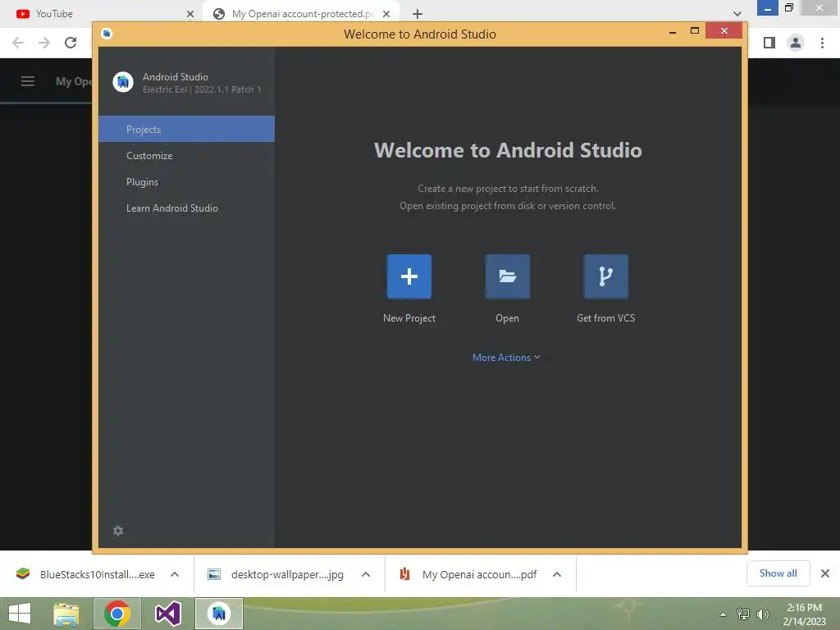Minimize the Android Studio welcome window
This screenshot has width=840, height=630.
[673, 32]
